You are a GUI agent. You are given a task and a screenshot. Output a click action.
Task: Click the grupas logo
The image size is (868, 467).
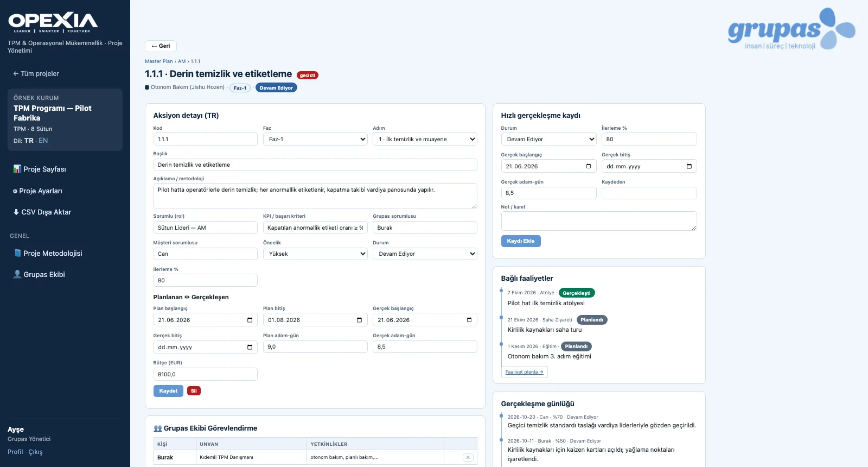click(x=792, y=29)
